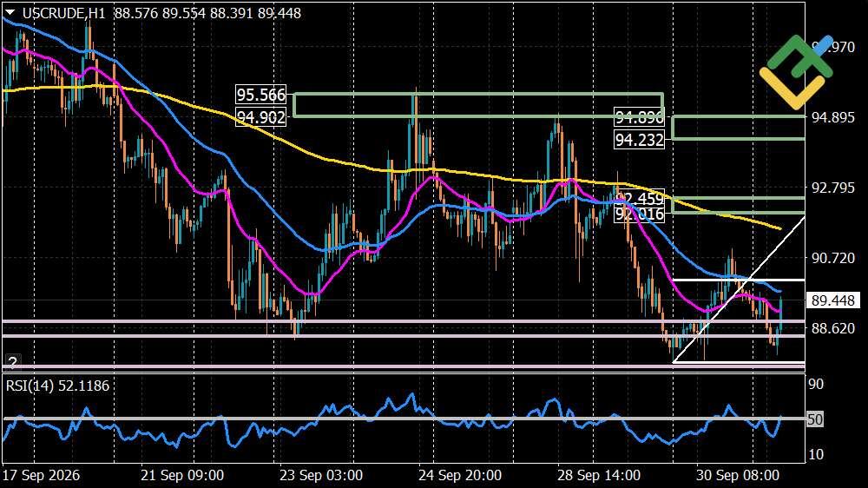Select the white ascending trendline

tap(739, 290)
